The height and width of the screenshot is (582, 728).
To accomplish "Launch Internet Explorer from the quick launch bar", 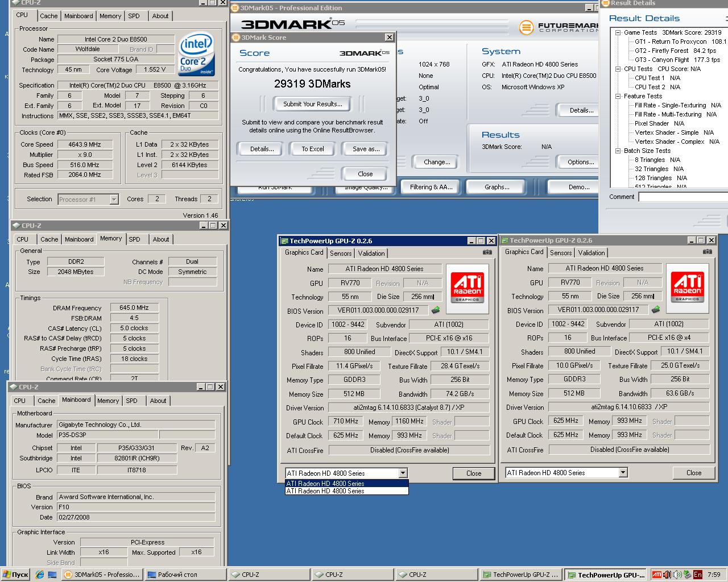I will click(40, 575).
